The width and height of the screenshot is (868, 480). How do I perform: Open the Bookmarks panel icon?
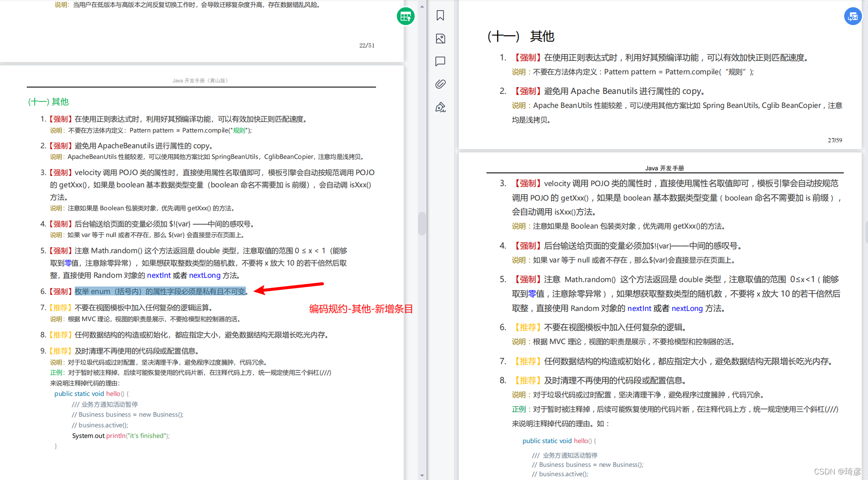[440, 16]
